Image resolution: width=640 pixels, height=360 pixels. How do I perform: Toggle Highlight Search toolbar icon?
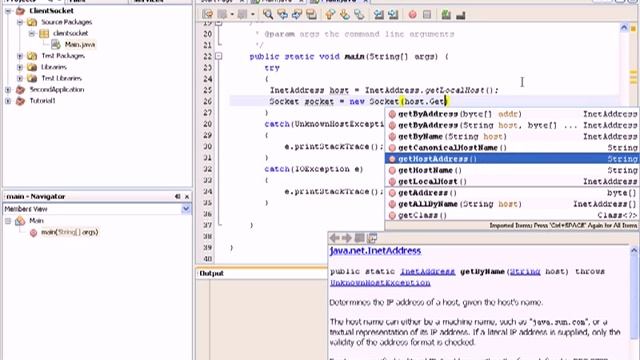point(311,15)
